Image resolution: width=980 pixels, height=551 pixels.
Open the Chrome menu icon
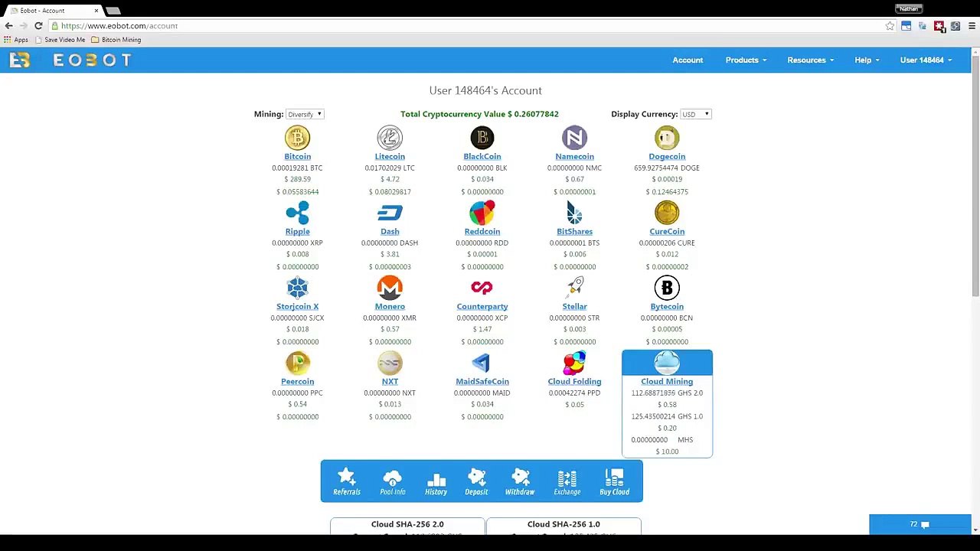[x=972, y=26]
